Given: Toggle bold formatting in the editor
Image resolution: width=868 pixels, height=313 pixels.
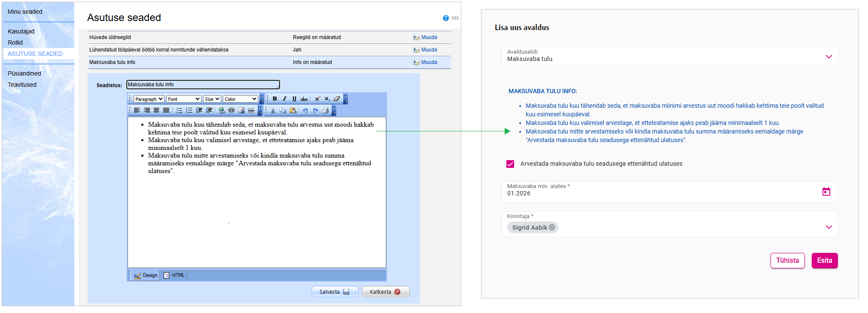Looking at the screenshot, I should 275,99.
